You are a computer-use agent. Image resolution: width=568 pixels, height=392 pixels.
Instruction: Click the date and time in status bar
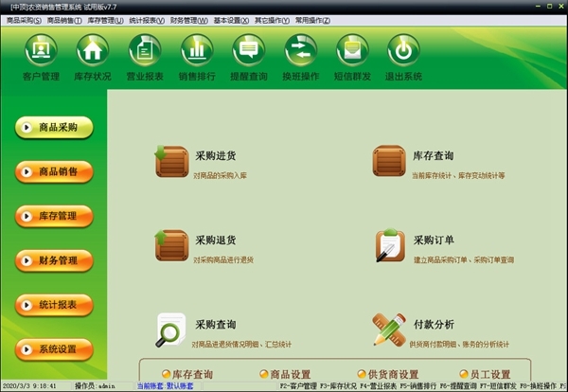point(29,386)
